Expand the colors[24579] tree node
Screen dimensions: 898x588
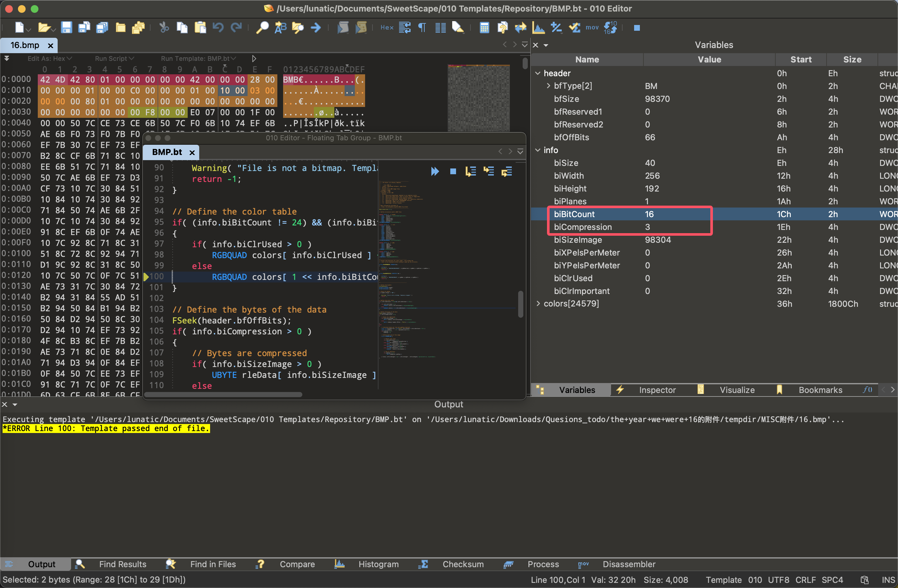(x=538, y=304)
